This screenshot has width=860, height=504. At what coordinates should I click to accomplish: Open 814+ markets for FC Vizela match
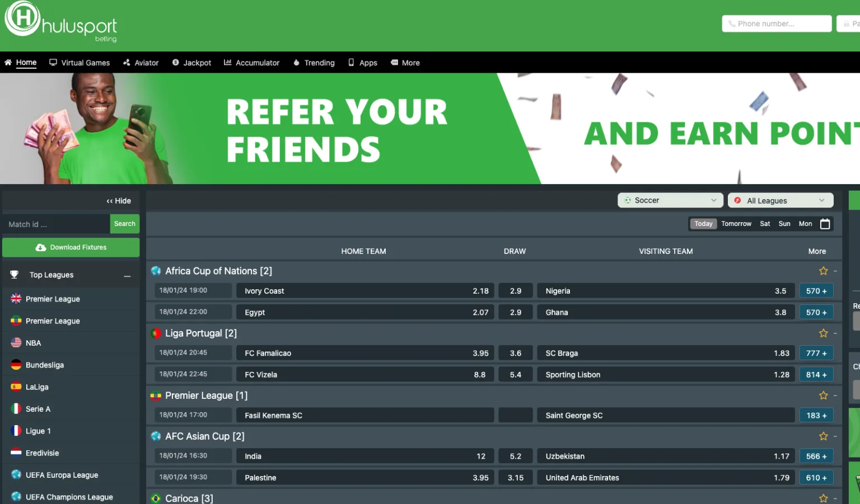[x=816, y=375]
